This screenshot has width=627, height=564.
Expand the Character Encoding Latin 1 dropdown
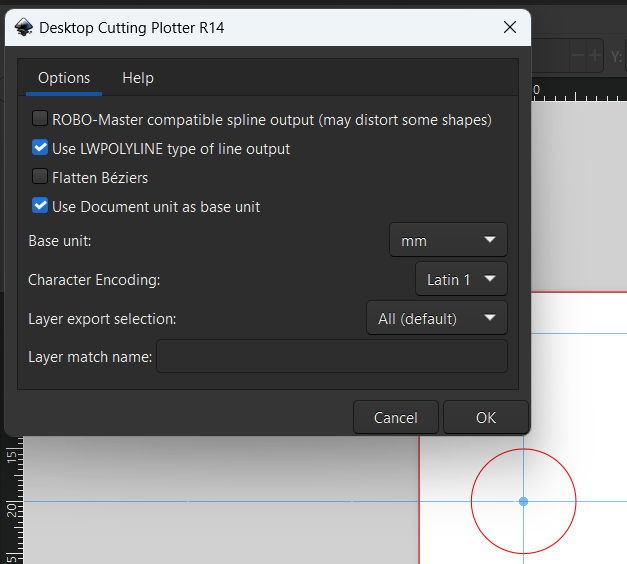pos(461,279)
